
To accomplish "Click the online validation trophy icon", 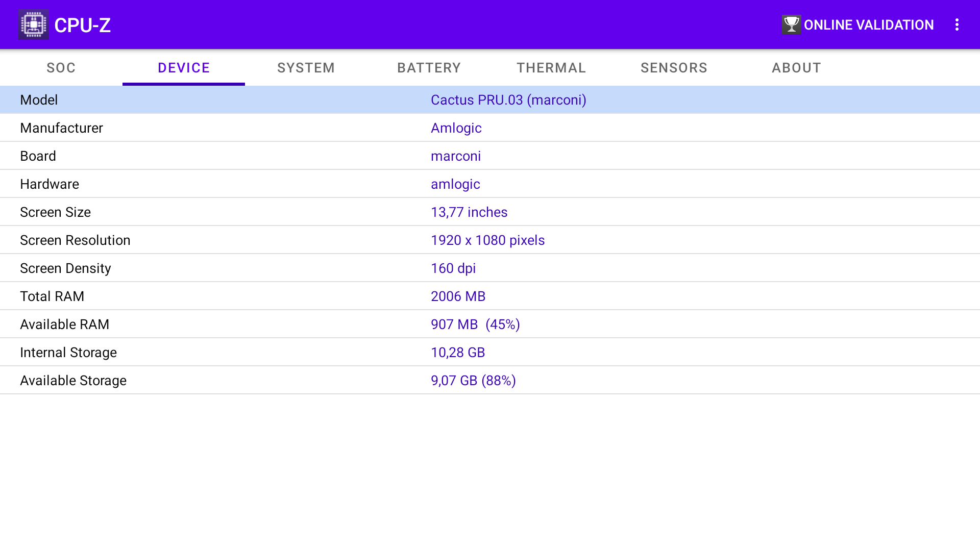I will click(x=791, y=24).
